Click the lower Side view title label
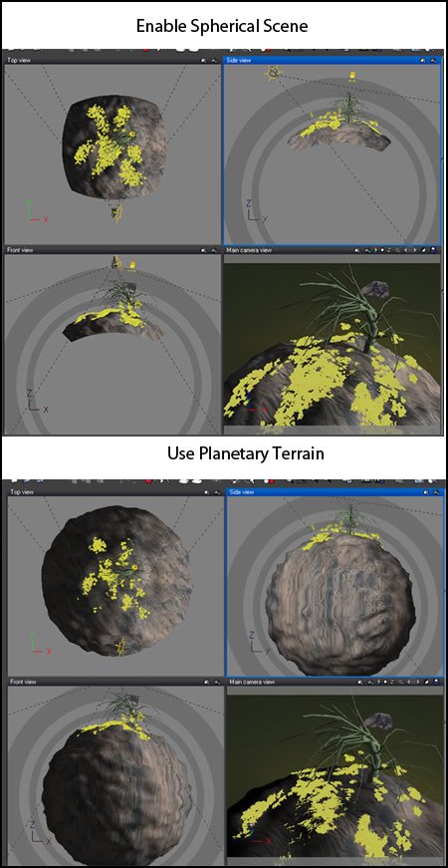 (241, 491)
